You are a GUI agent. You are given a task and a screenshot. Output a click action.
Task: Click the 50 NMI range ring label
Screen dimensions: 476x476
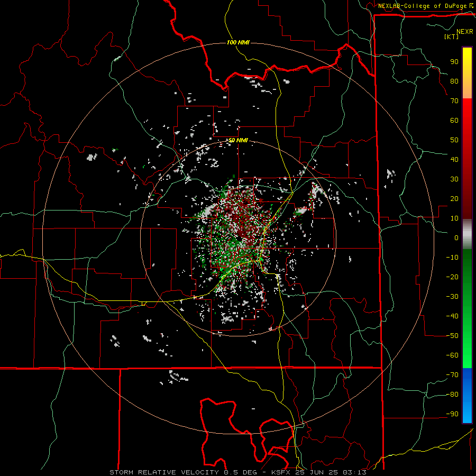click(x=238, y=140)
